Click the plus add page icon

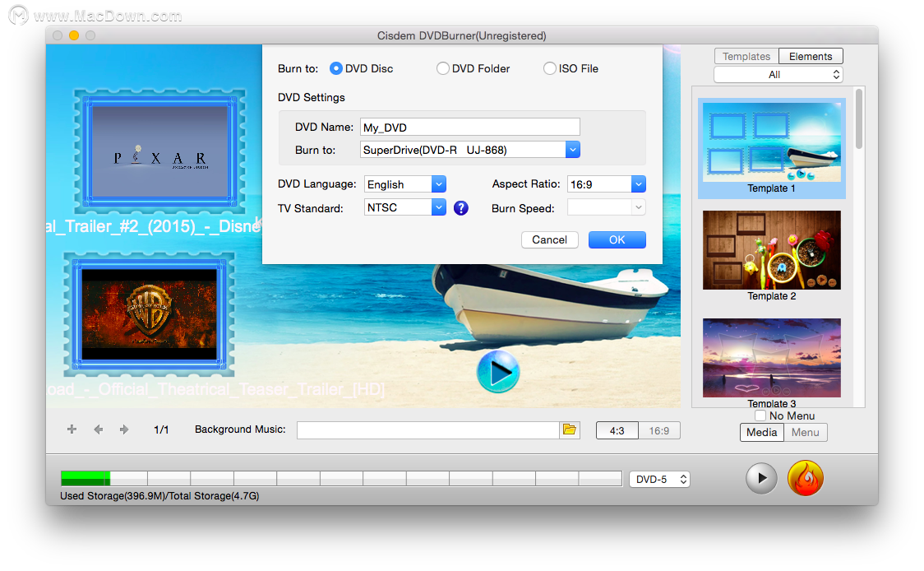(x=72, y=429)
